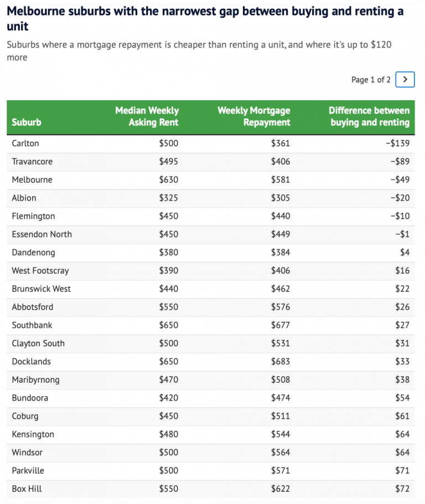Sort by Suburb column header
The height and width of the screenshot is (504, 425).
pyautogui.click(x=27, y=122)
